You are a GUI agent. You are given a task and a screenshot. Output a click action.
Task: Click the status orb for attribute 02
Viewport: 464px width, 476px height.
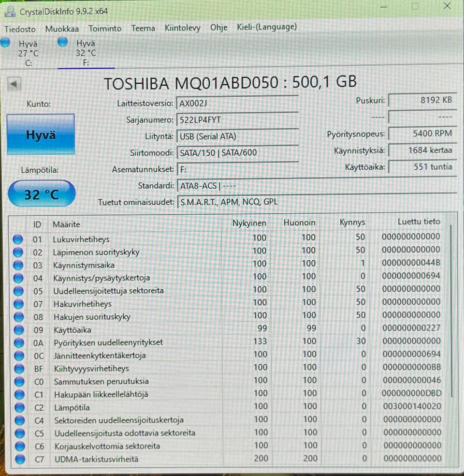click(18, 252)
